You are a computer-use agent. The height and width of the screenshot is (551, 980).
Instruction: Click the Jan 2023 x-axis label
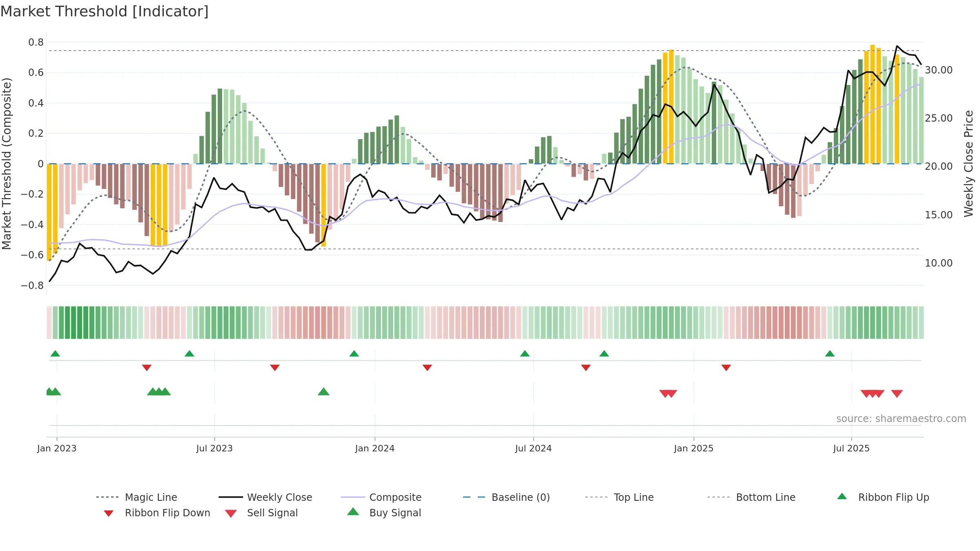(57, 449)
